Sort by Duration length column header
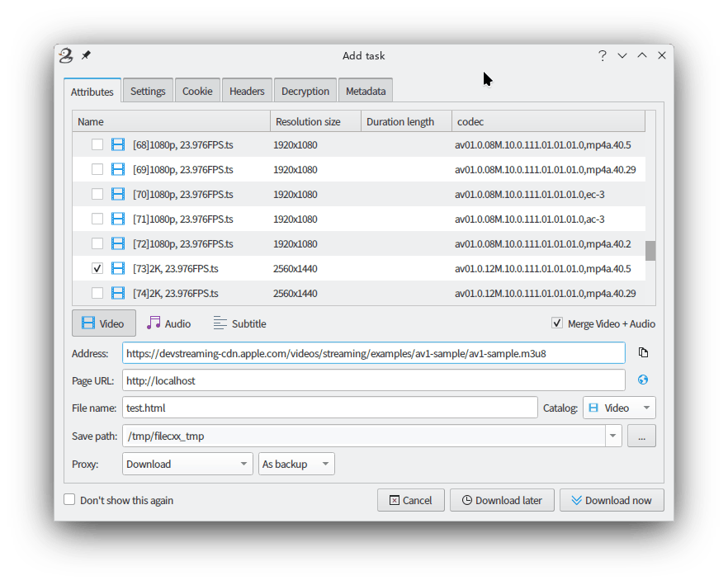 (407, 121)
